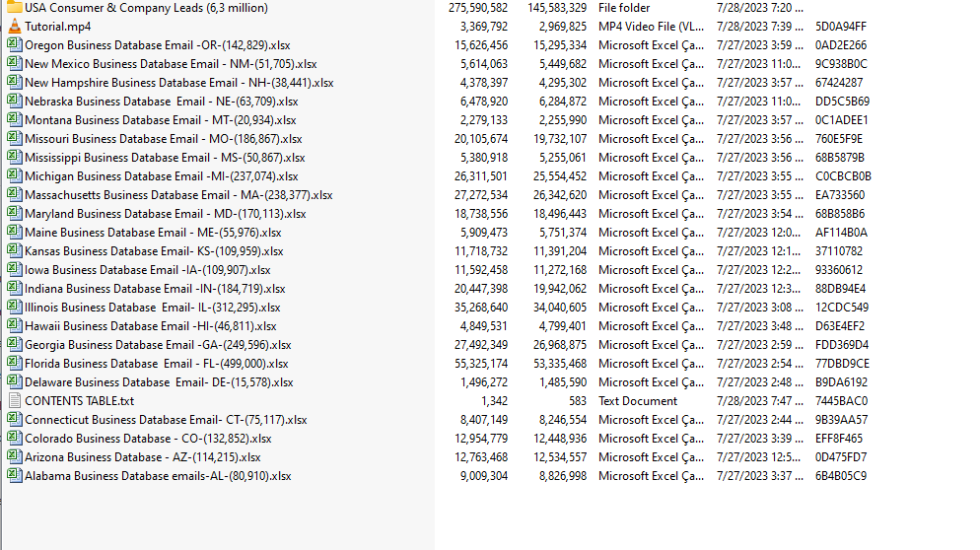Click the CRC value 7445BAC0
This screenshot has height=550, width=980.
pyautogui.click(x=841, y=401)
